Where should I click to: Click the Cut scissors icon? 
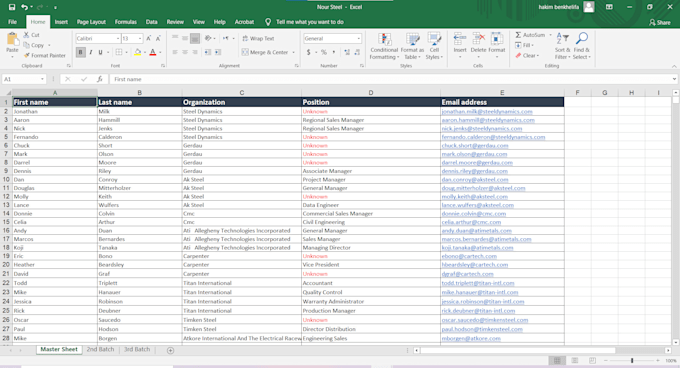(x=26, y=35)
